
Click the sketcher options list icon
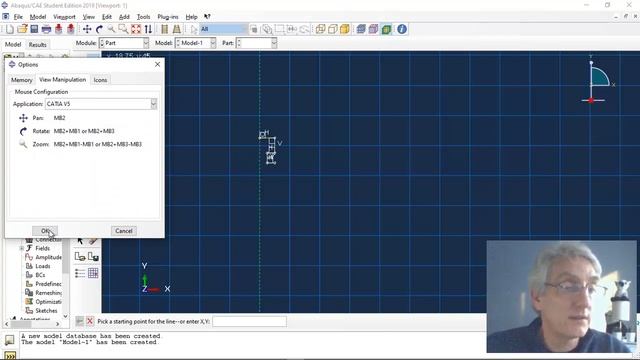(x=80, y=273)
